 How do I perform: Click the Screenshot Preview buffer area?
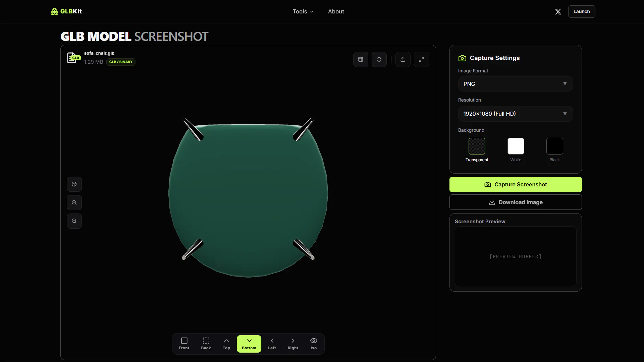(x=516, y=257)
